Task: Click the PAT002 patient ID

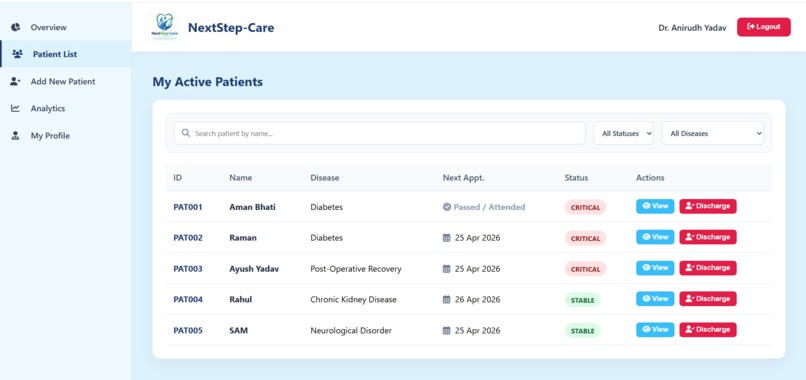Action: pos(188,238)
